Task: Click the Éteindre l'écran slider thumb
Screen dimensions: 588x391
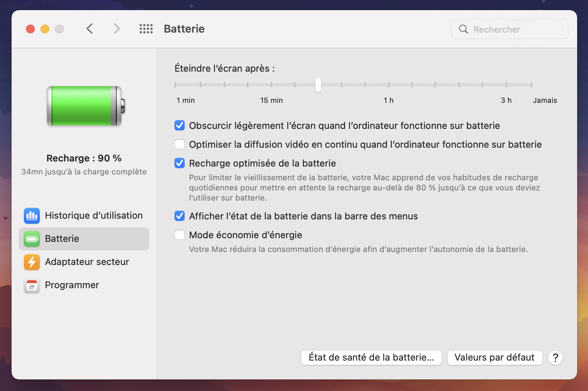Action: tap(318, 85)
